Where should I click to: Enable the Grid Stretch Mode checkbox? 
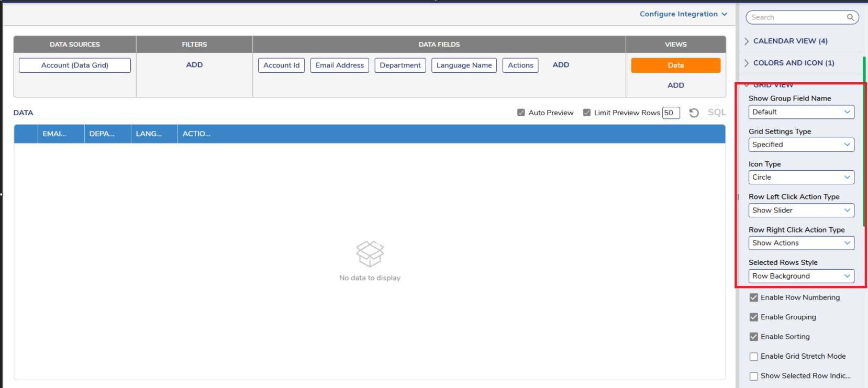tap(754, 357)
